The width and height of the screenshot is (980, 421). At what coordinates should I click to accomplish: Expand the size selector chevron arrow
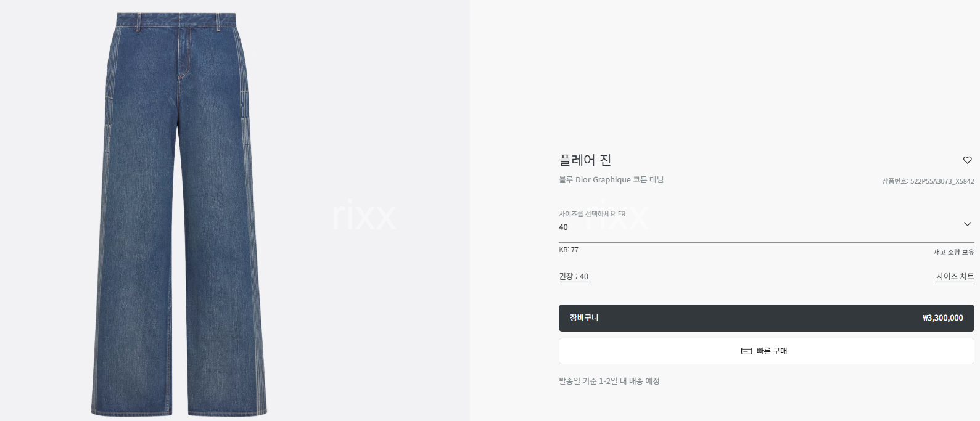(x=967, y=224)
